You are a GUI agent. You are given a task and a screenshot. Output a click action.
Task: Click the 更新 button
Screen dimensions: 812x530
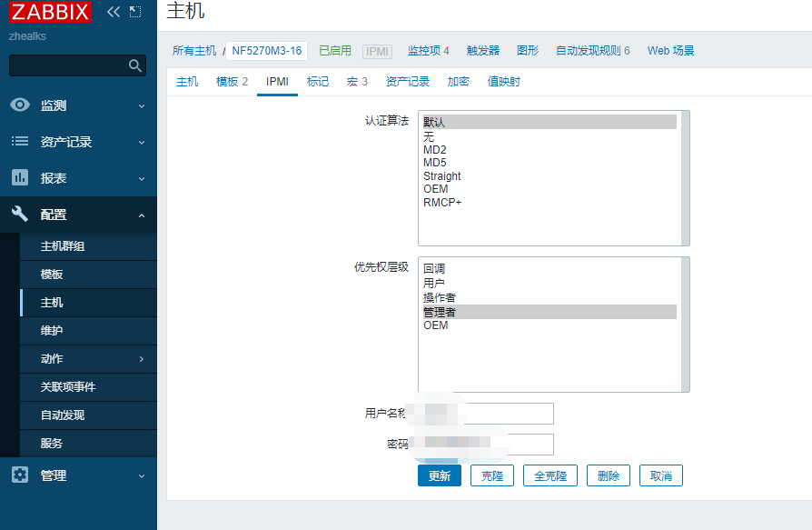(x=439, y=475)
